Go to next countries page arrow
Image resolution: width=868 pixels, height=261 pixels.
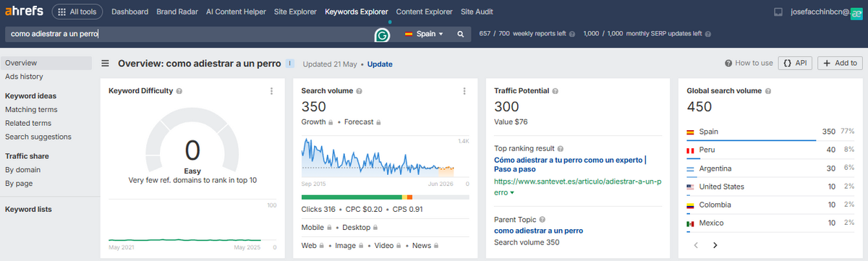(x=715, y=245)
